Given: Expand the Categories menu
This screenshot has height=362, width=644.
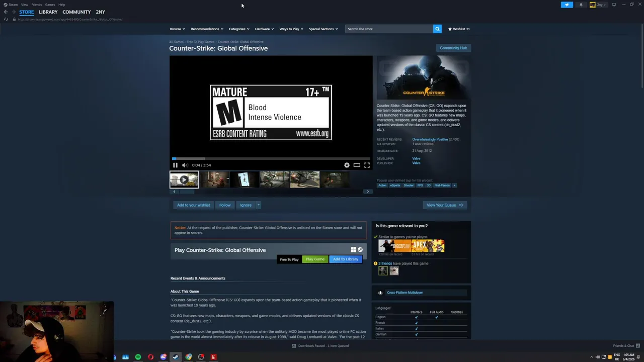Looking at the screenshot, I should pos(239,29).
